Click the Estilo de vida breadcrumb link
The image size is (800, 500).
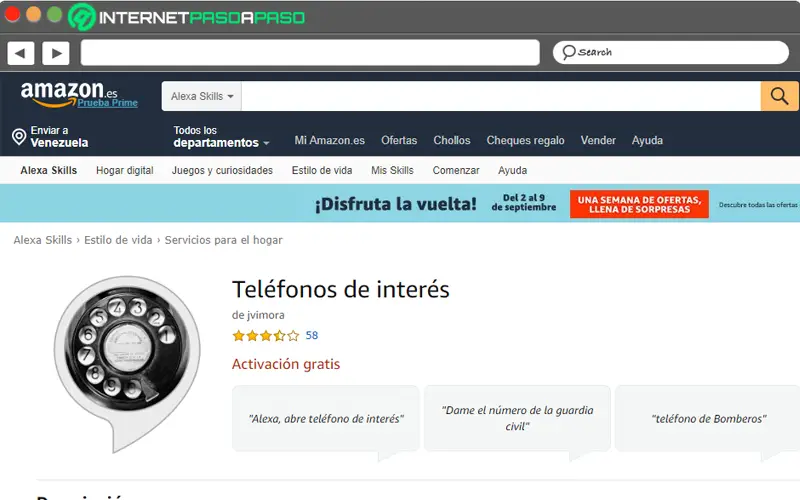click(118, 240)
